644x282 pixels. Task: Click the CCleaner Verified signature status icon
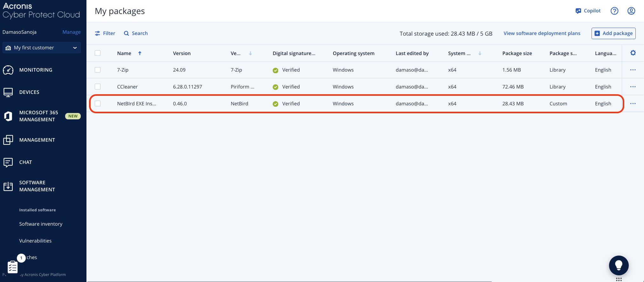[x=276, y=87]
